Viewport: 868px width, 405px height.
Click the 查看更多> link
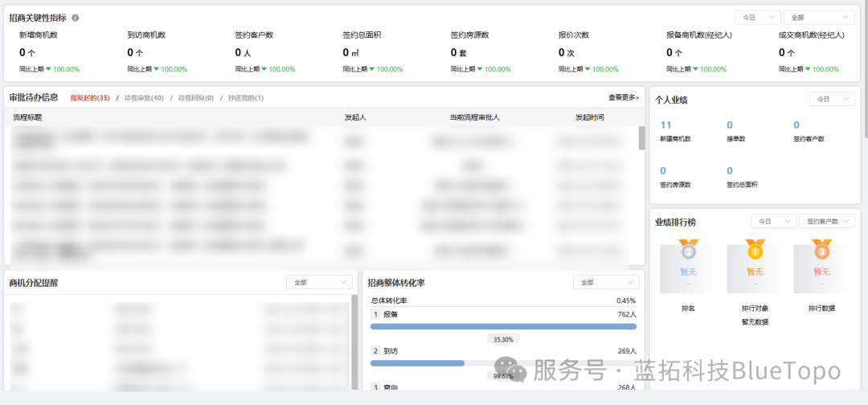pos(624,97)
